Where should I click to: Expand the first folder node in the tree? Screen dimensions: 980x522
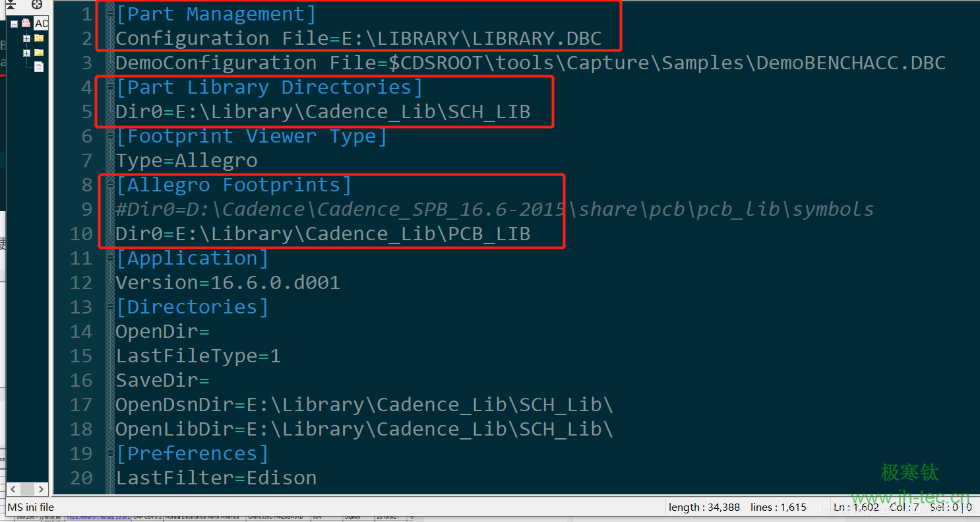[x=26, y=38]
